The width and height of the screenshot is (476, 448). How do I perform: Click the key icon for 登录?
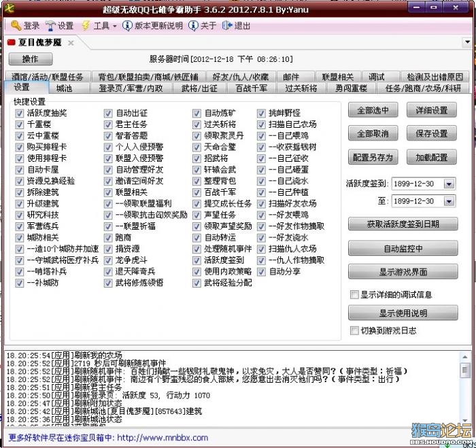click(x=16, y=26)
